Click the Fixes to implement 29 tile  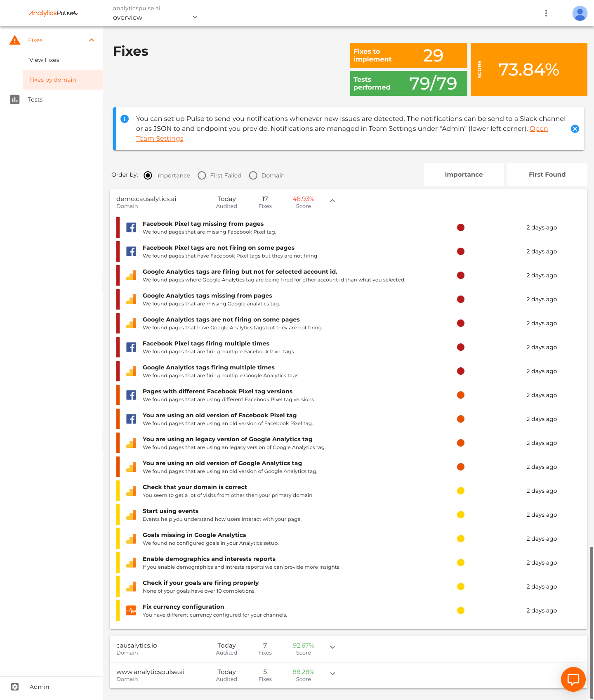click(408, 55)
